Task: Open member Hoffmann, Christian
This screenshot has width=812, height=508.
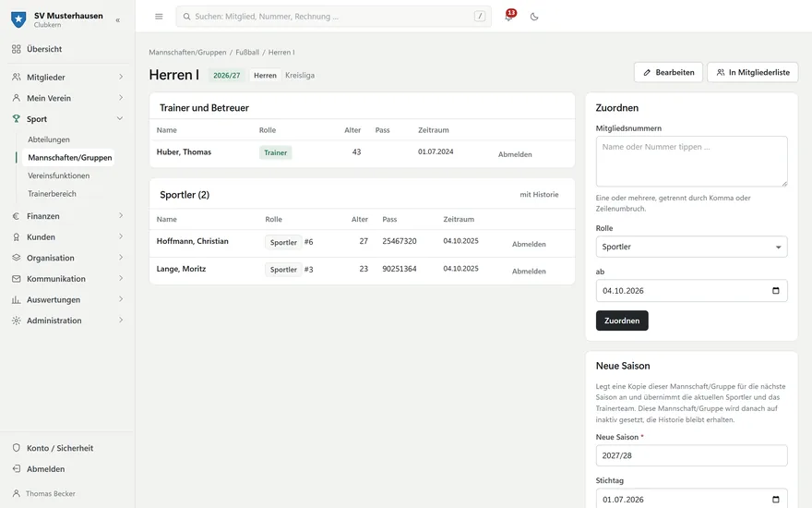Action: [192, 241]
